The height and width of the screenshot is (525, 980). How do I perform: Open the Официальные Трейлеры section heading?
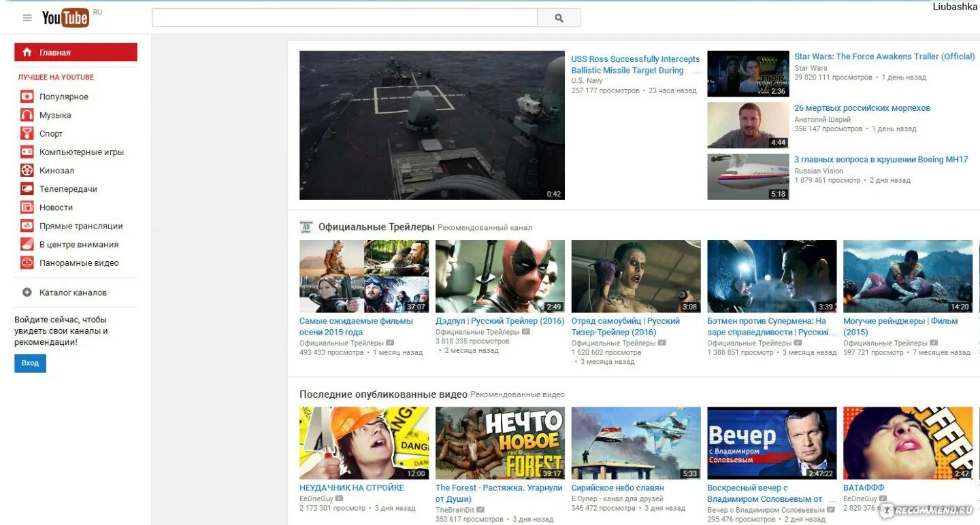tap(376, 227)
